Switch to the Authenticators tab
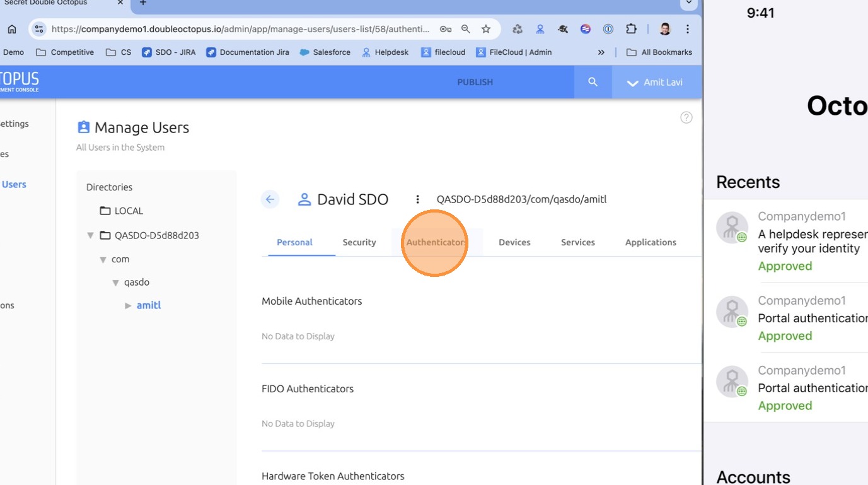The image size is (868, 485). (x=437, y=242)
